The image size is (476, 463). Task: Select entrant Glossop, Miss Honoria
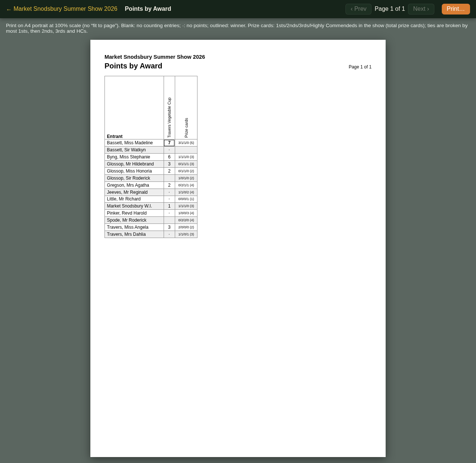click(134, 171)
